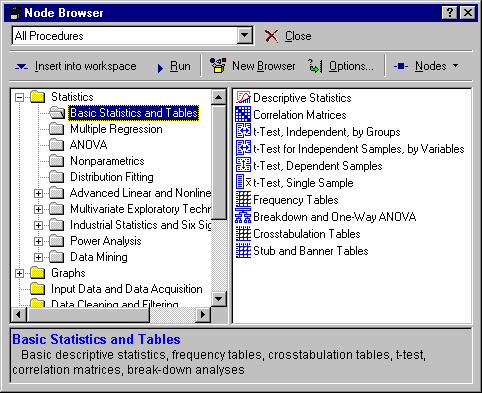This screenshot has width=482, height=393.
Task: Collapse the Statistics tree node
Action: tap(20, 97)
